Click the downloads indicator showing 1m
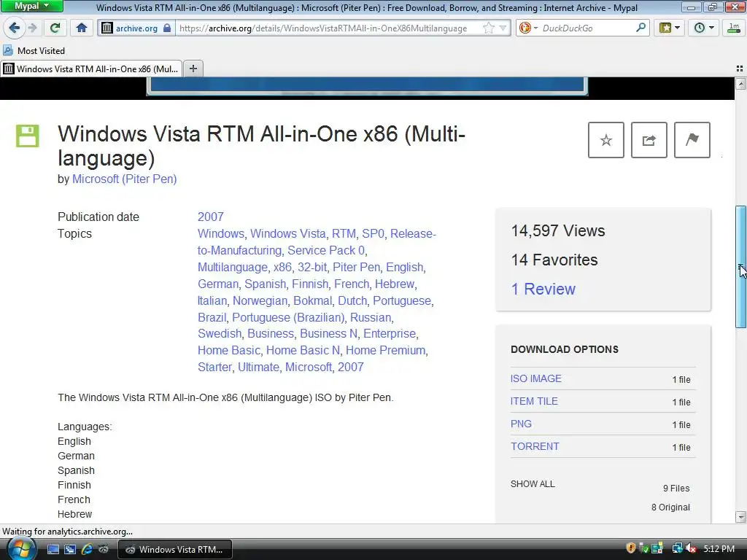The width and height of the screenshot is (747, 560). pos(734,28)
